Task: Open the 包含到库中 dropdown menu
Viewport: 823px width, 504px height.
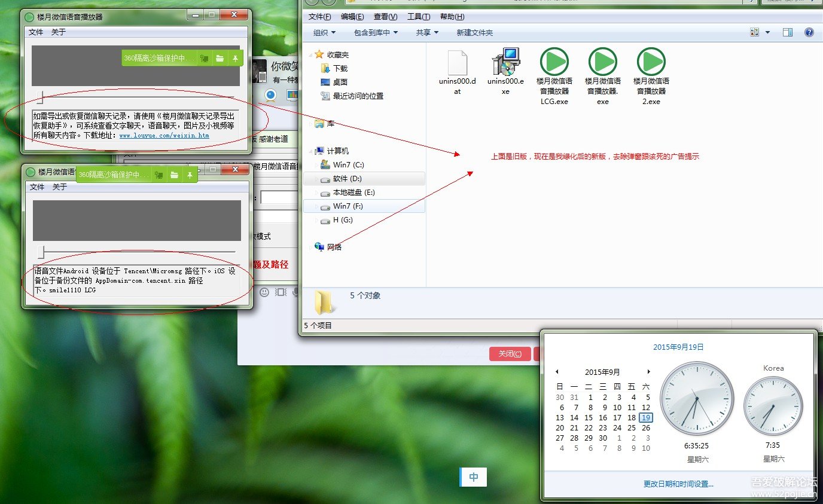Action: point(376,33)
